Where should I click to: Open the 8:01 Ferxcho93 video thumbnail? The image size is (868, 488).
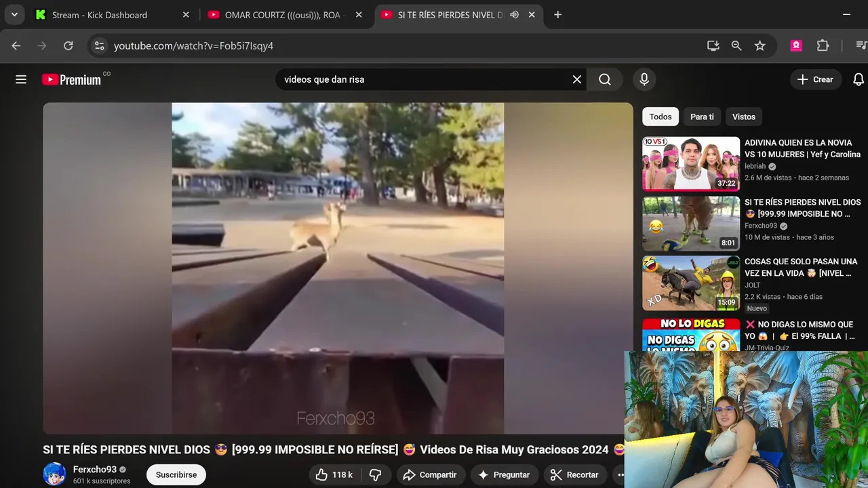coord(691,224)
